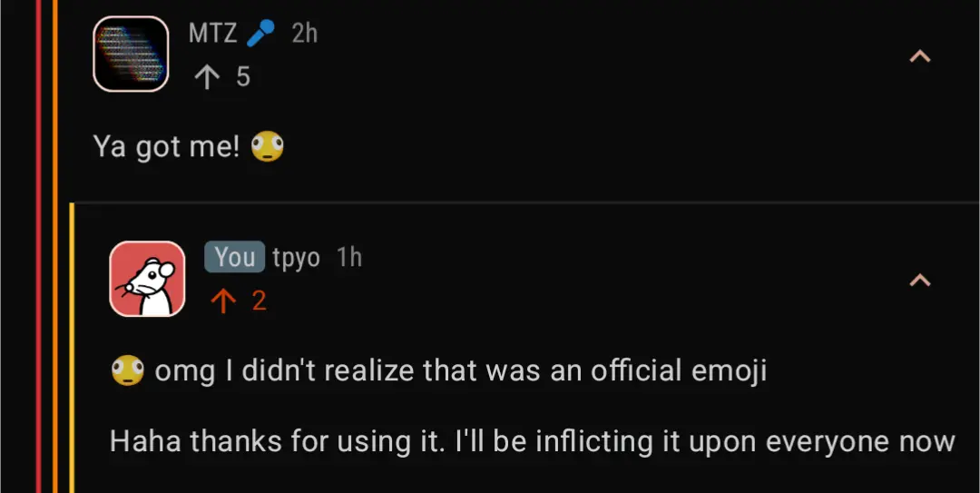Screen dimensions: 980x493
Task: Click the "You" badge
Action: [235, 258]
